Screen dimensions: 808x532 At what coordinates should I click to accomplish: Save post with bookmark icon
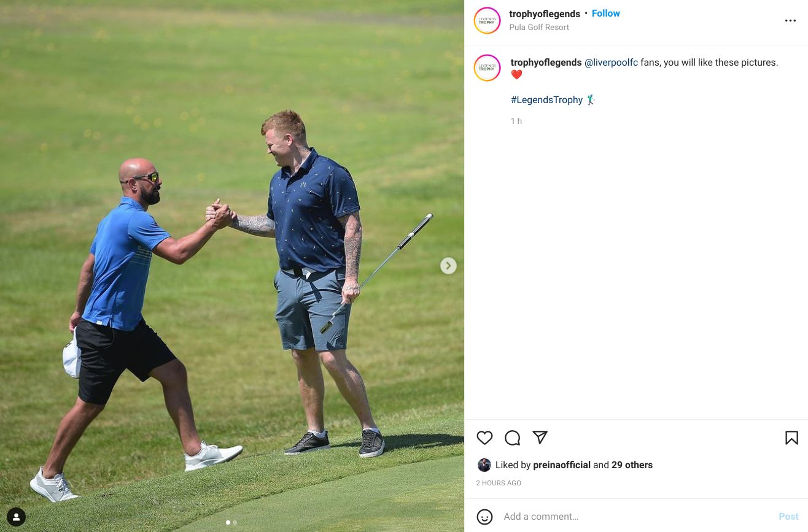[791, 438]
